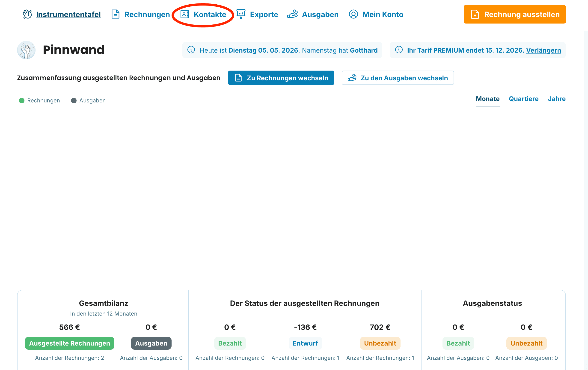Image resolution: width=588 pixels, height=370 pixels.
Task: Navigate to Exporte
Action: [x=264, y=14]
